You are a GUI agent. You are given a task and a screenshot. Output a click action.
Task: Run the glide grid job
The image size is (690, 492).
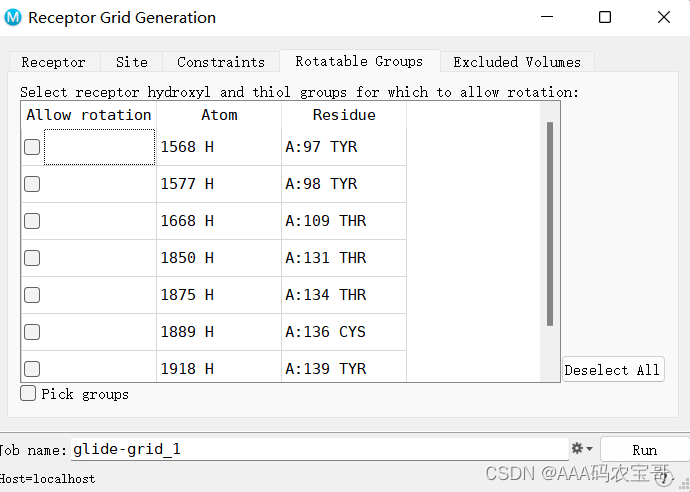pos(645,450)
